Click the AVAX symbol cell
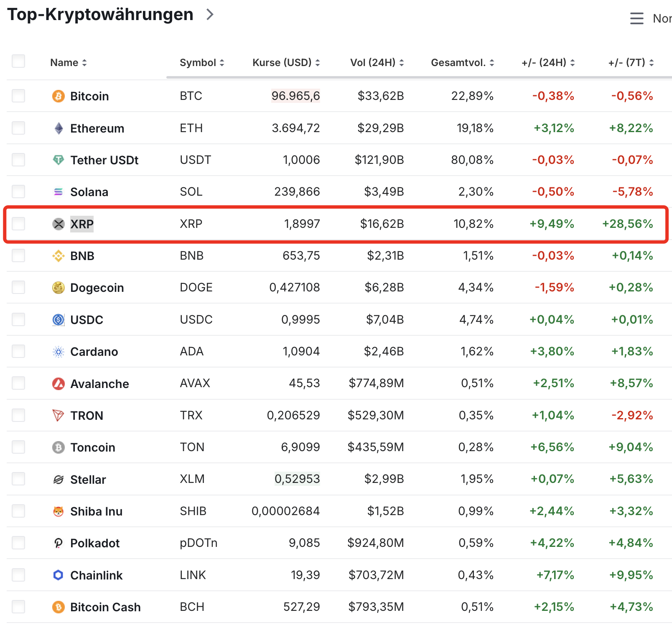 [195, 383]
